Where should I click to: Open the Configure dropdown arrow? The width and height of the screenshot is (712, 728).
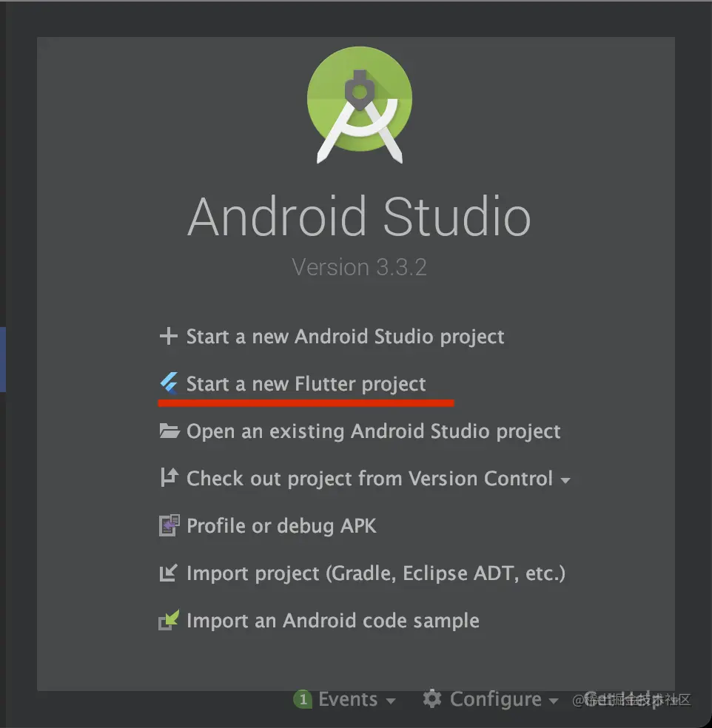pyautogui.click(x=553, y=701)
